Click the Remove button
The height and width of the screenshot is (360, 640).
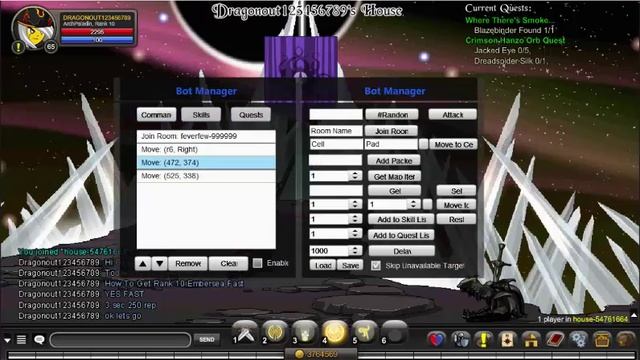point(188,264)
